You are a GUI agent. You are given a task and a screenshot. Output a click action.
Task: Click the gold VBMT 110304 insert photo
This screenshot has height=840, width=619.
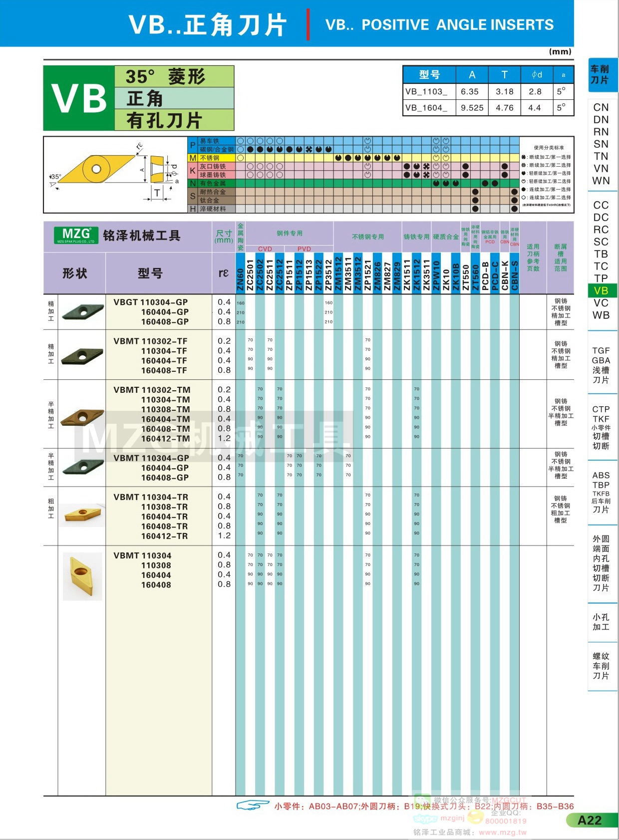pos(82,575)
